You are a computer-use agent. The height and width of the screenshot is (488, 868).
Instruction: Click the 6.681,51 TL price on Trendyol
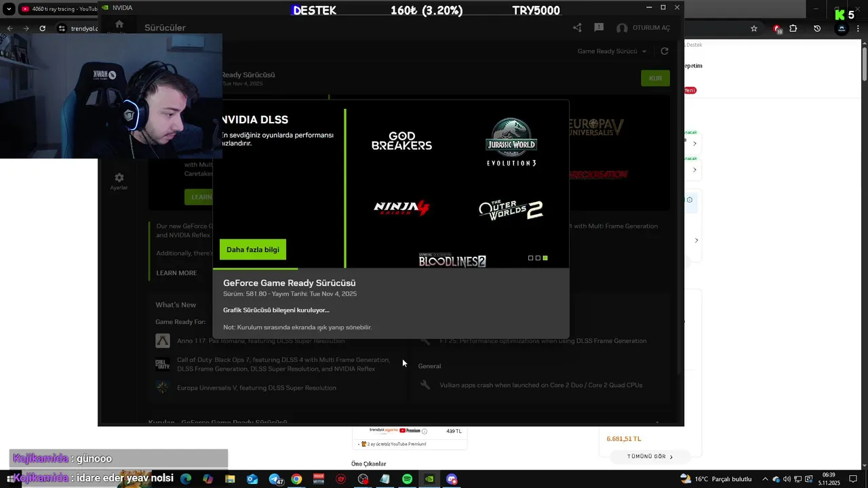point(624,439)
